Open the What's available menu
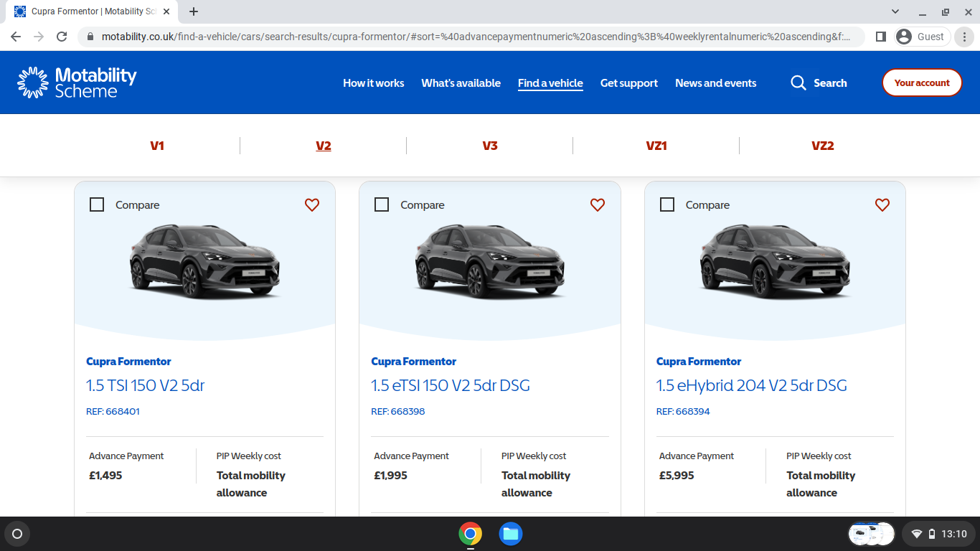This screenshot has width=980, height=551. (x=461, y=83)
